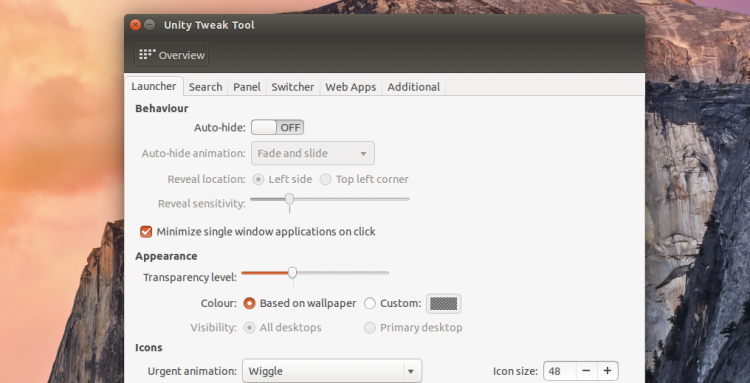Click the Unity Tweak Tool title text
Screen dimensions: 750x383
[x=209, y=25]
